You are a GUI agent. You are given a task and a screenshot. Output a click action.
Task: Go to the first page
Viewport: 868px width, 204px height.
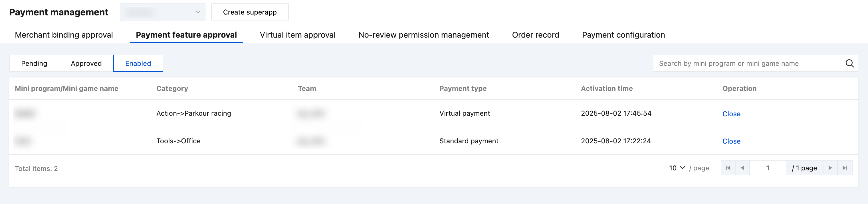click(728, 168)
